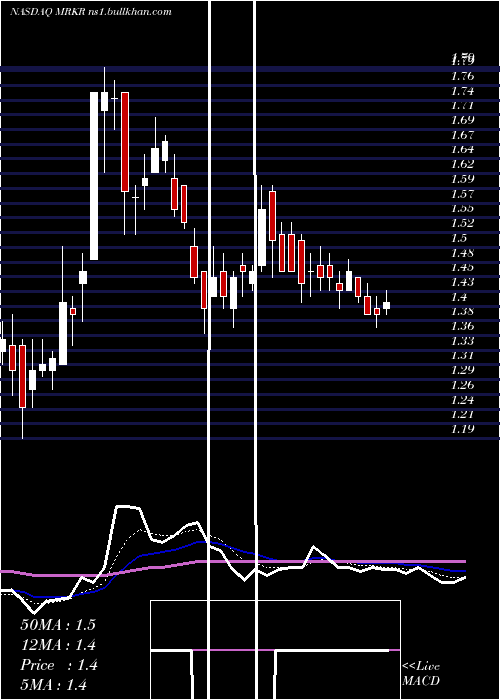Click the 1.76 price axis label

(x=462, y=76)
